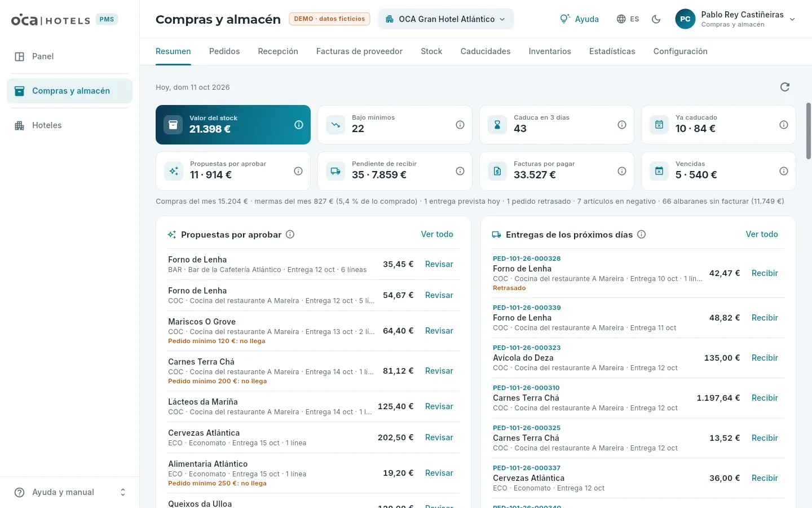Go to the Stock tab
The height and width of the screenshot is (508, 812).
pyautogui.click(x=431, y=51)
